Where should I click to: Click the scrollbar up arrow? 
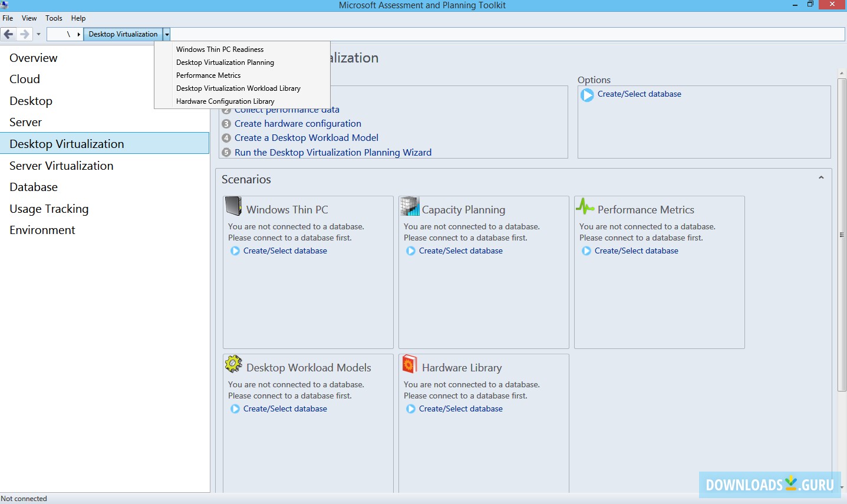coord(842,74)
